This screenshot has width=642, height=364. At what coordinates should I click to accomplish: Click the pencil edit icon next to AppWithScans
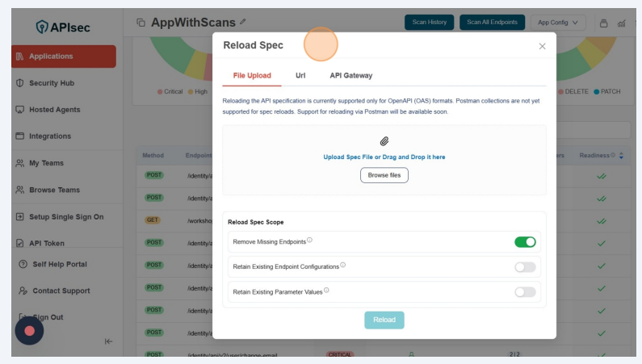[x=243, y=22]
